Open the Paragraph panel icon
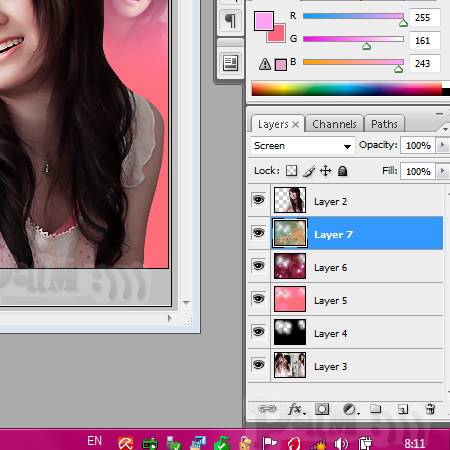The width and height of the screenshot is (450, 450). 230,21
